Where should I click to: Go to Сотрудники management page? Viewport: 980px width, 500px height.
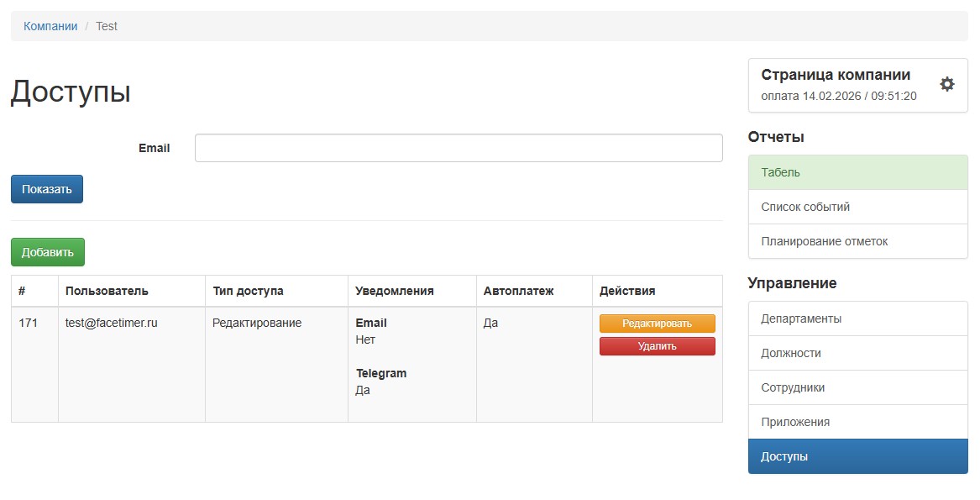857,387
